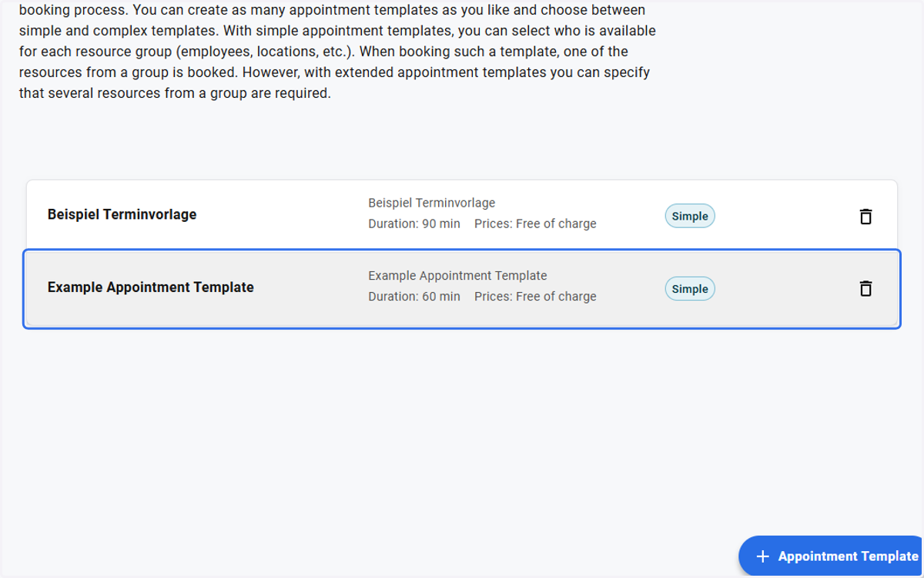Click Prices: Free of charge in Example row
Viewport: 924px width, 578px height.
(535, 296)
